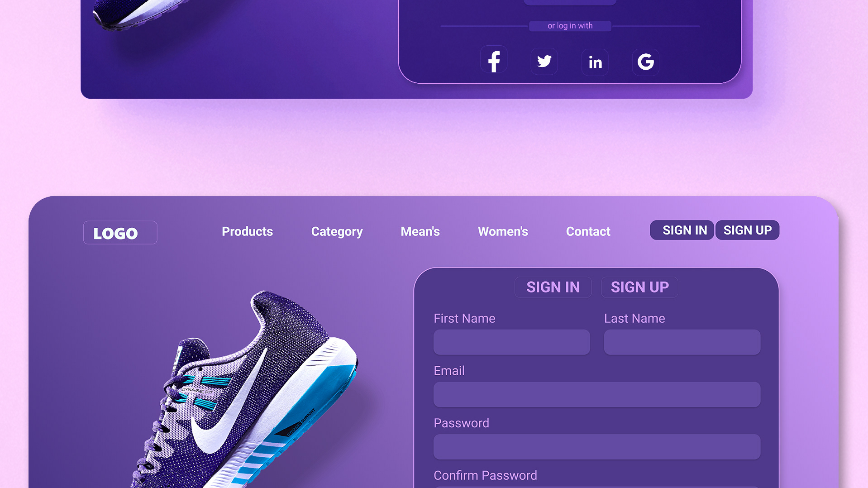Focus the First Name input field

coord(512,342)
